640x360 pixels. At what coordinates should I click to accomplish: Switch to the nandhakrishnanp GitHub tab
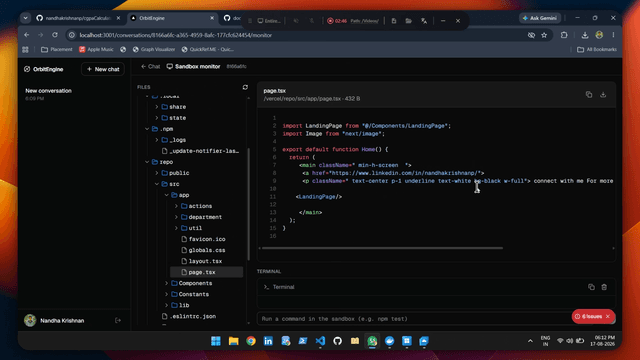point(78,18)
